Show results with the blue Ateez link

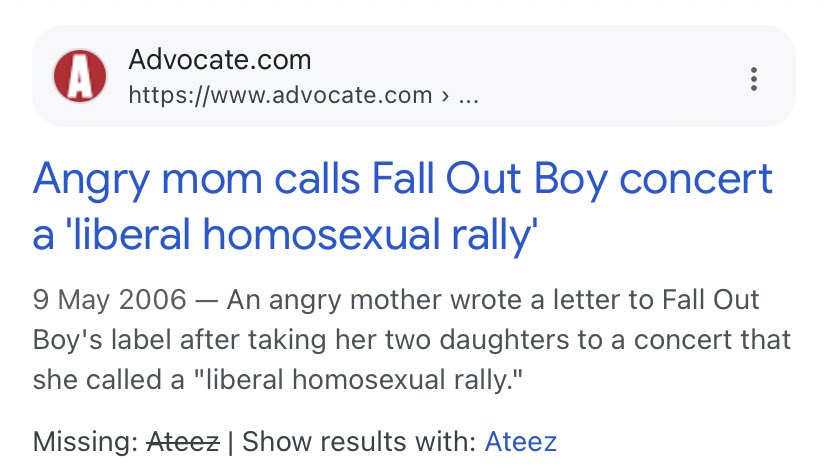pyautogui.click(x=520, y=440)
